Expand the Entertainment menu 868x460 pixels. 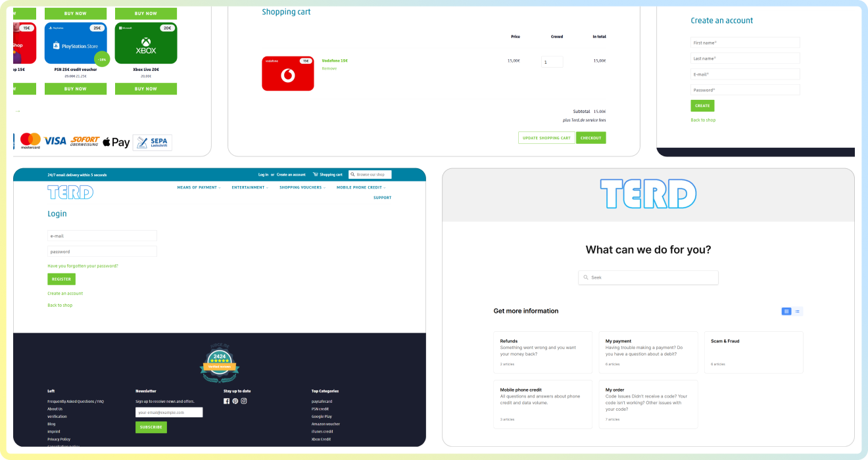[250, 187]
